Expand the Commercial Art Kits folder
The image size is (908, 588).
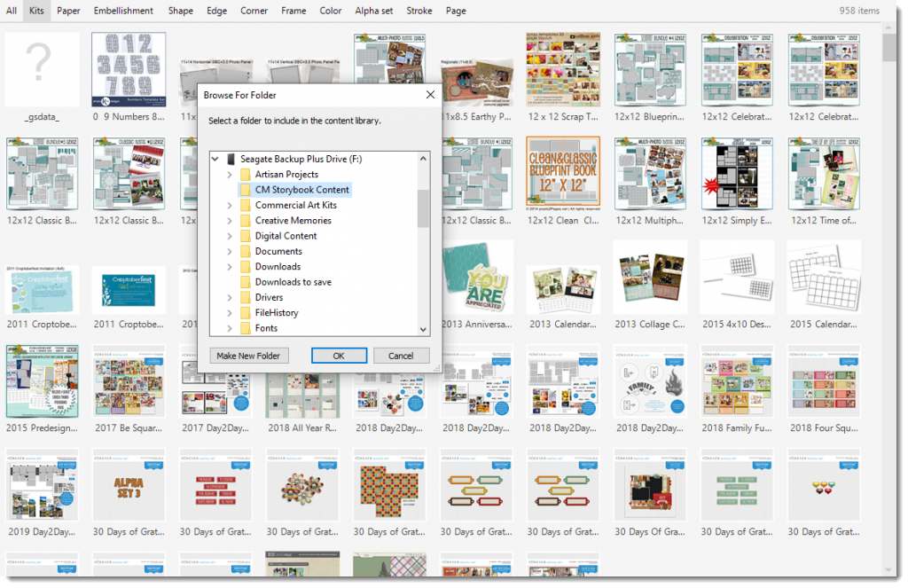pyautogui.click(x=230, y=205)
